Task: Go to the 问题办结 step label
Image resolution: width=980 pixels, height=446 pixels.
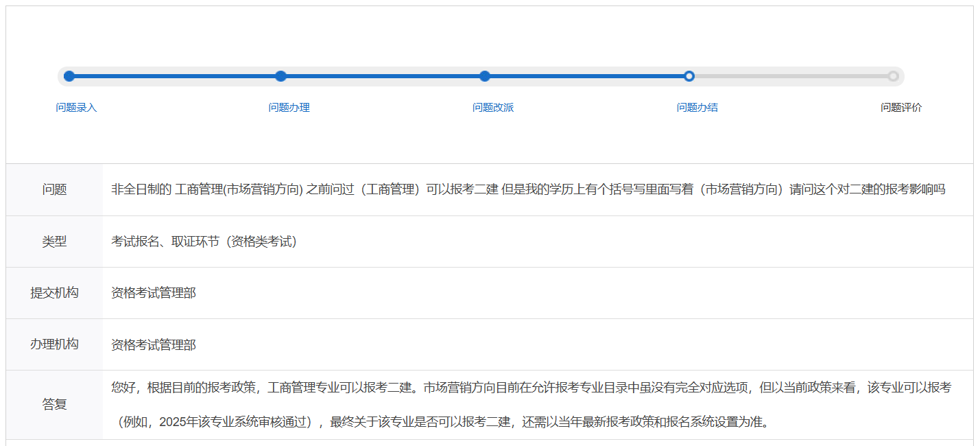Action: point(697,108)
